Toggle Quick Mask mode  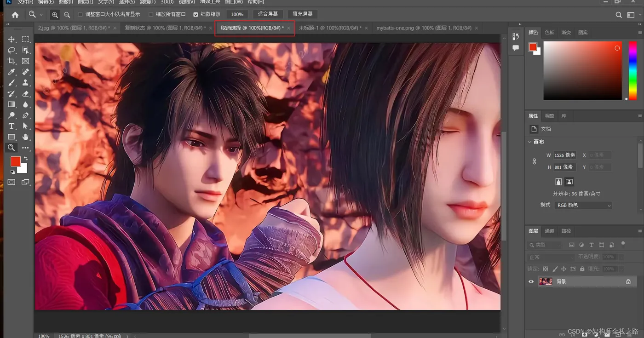click(x=11, y=182)
